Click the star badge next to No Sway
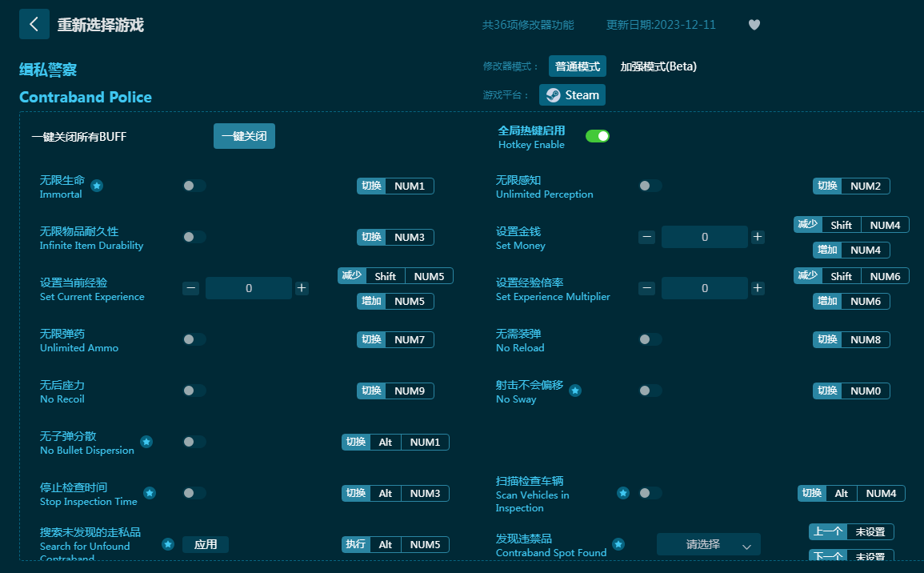The height and width of the screenshot is (573, 924). [576, 391]
